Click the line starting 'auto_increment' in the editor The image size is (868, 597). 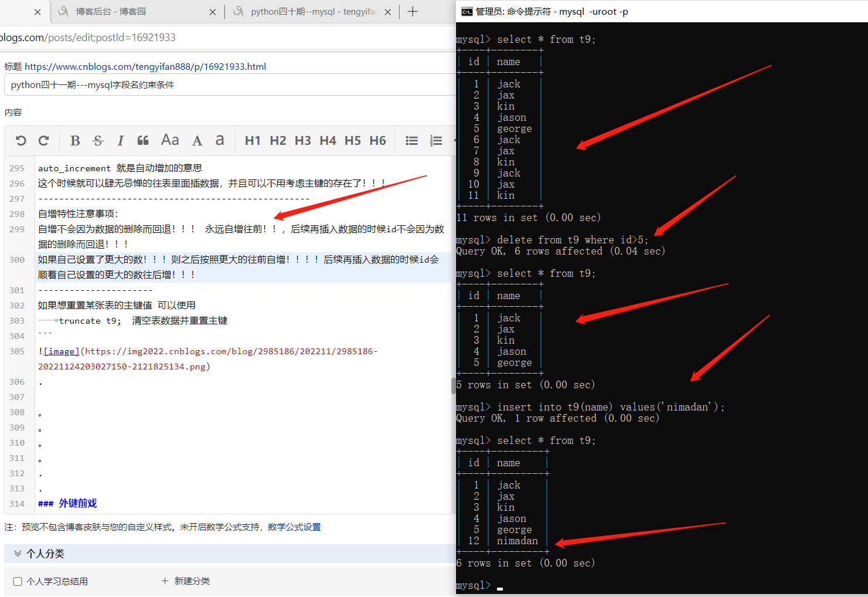120,168
